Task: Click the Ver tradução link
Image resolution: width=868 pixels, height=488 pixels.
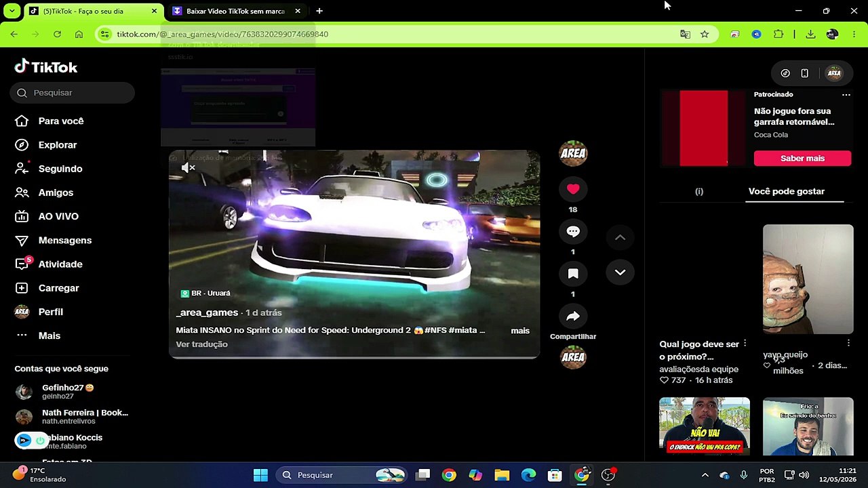Action: coord(201,344)
